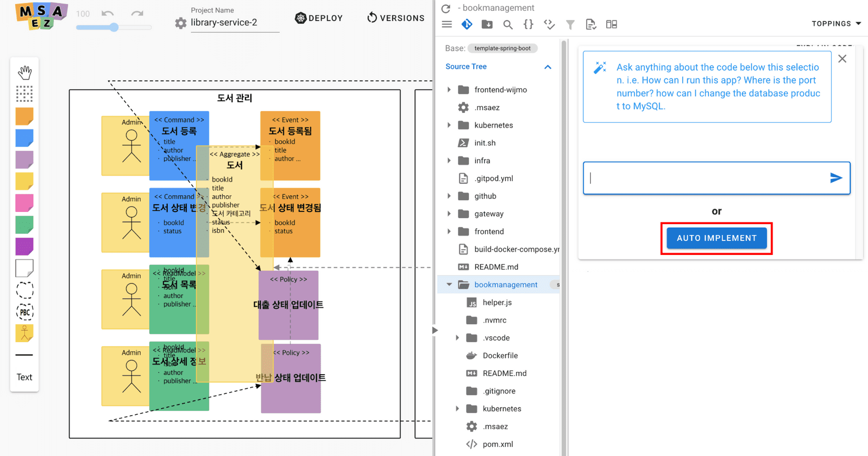This screenshot has width=868, height=456.
Task: Toggle the split view layout icon
Action: click(611, 24)
